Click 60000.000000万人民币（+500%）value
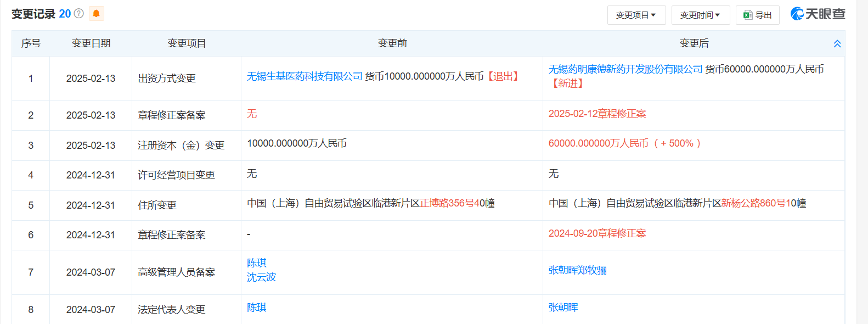 pos(626,143)
